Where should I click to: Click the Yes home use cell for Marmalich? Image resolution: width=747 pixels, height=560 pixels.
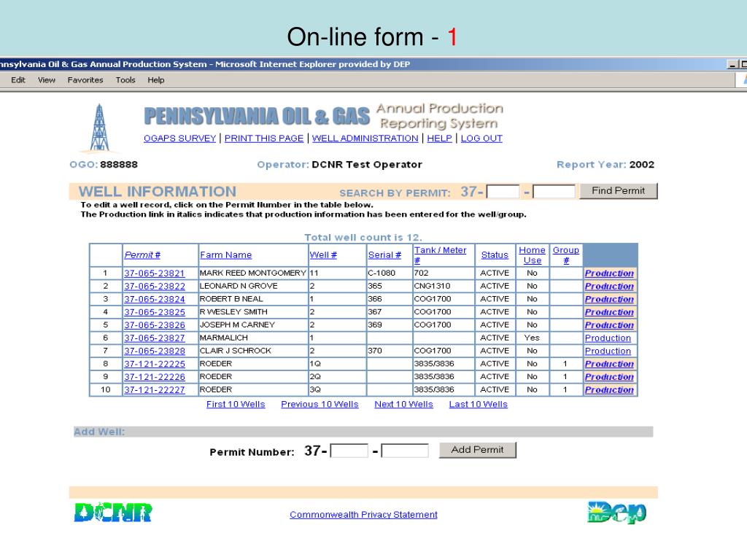[532, 338]
